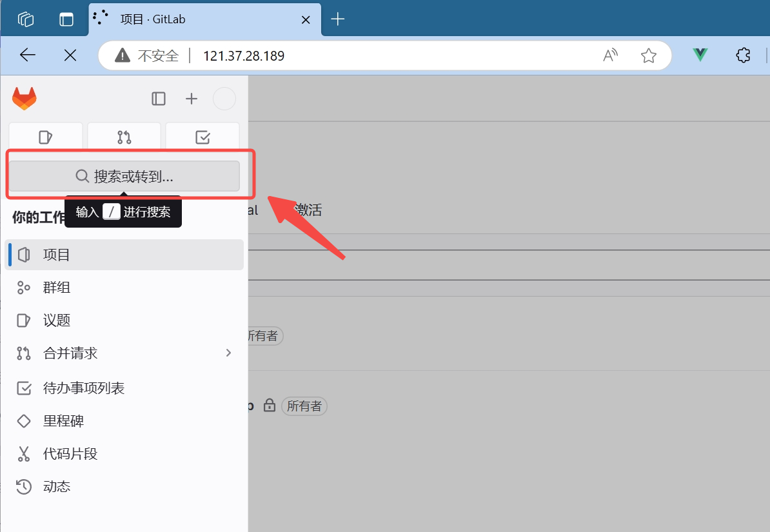Select 项目 in the sidebar

point(124,255)
